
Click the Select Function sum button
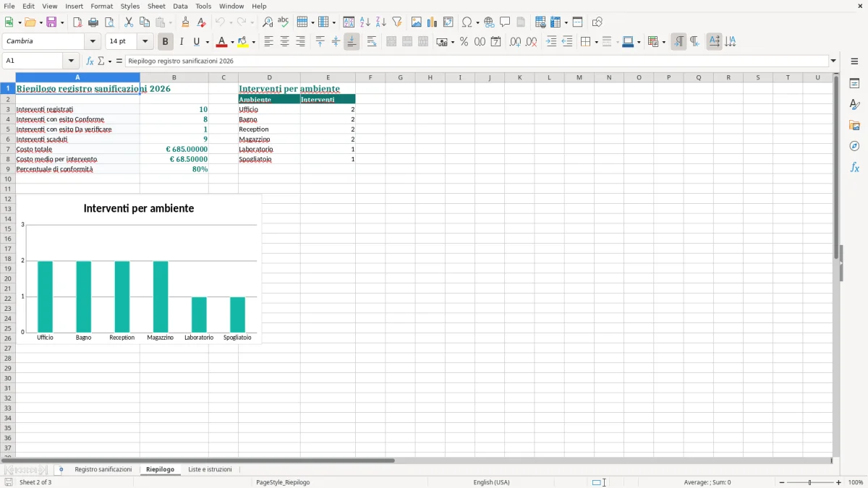pos(101,61)
